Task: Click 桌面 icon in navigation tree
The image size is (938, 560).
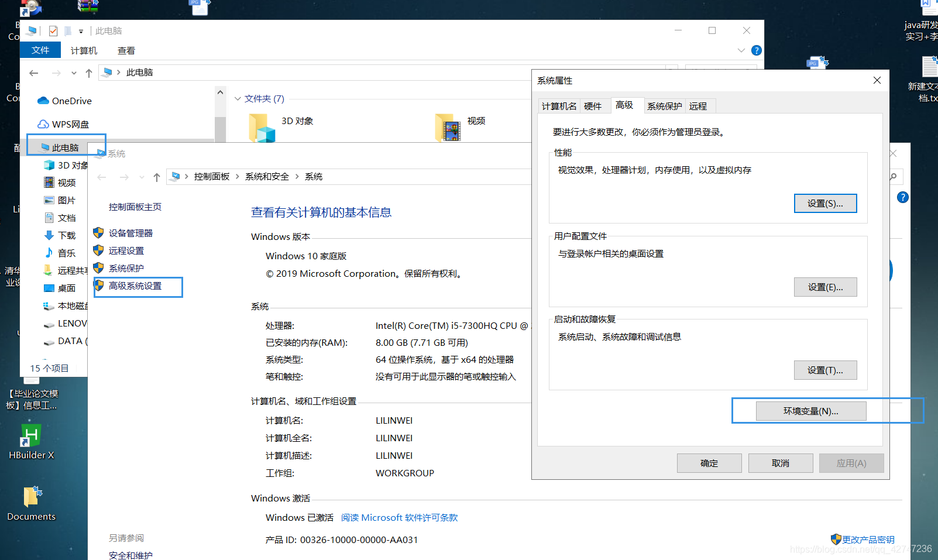Action: click(x=49, y=288)
